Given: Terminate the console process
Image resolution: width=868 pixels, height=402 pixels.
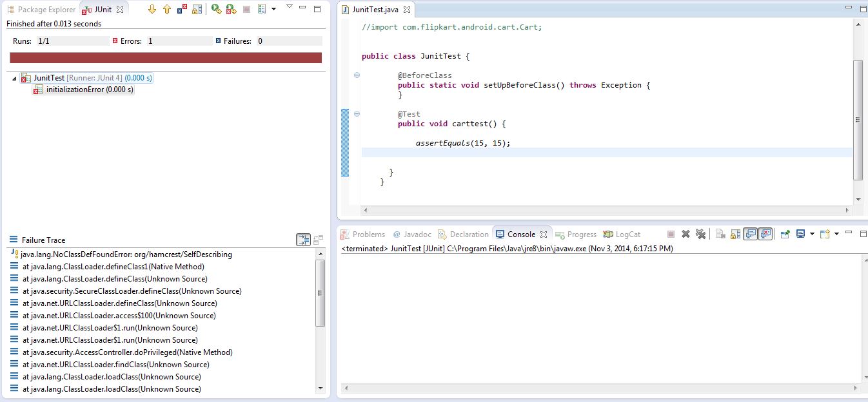Looking at the screenshot, I should 671,234.
